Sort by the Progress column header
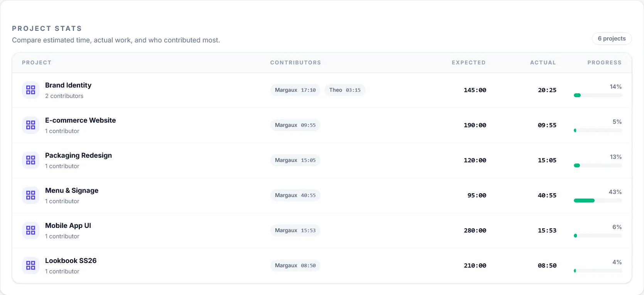The height and width of the screenshot is (295, 644). (x=604, y=62)
